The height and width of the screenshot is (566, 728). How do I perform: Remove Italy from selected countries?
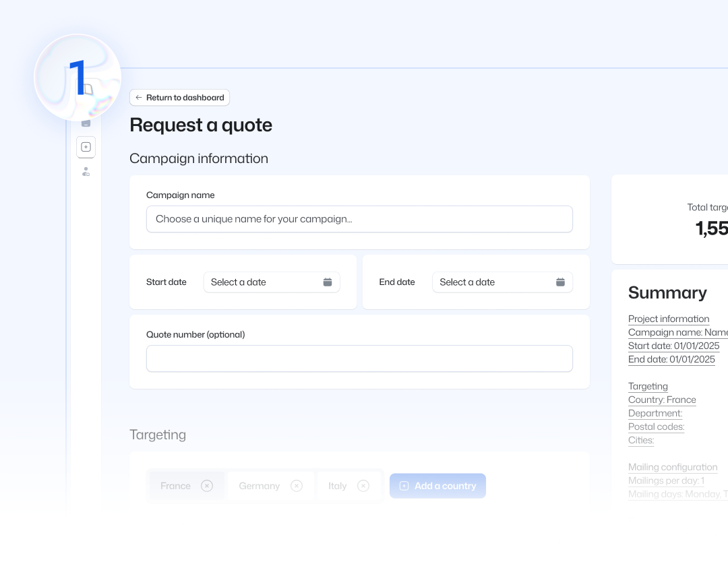click(x=363, y=485)
